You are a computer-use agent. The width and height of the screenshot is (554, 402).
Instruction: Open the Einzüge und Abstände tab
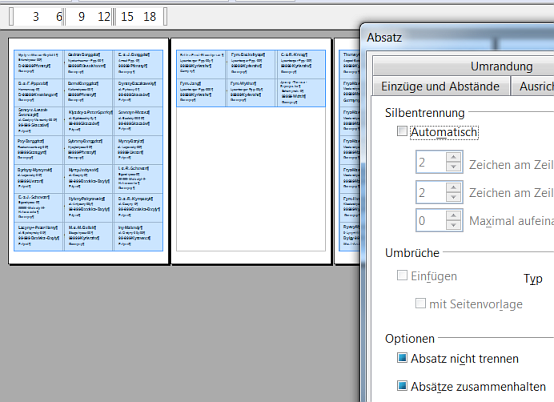(x=440, y=86)
